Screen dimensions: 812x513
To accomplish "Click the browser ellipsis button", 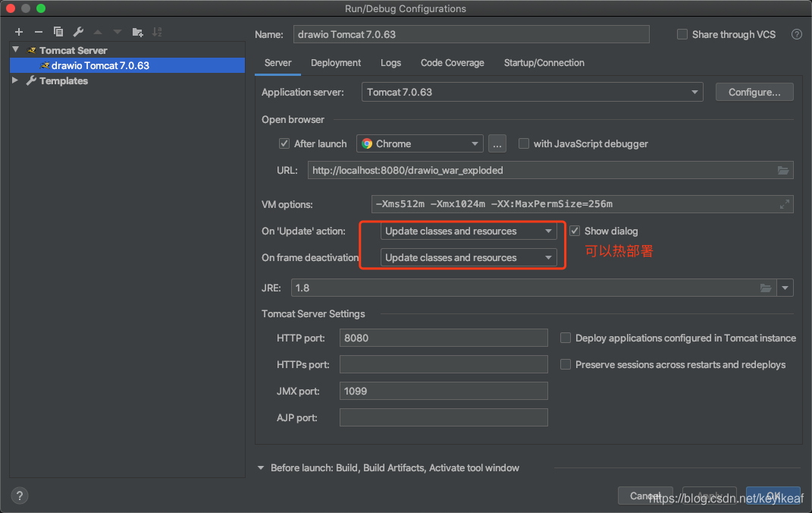I will click(x=497, y=144).
